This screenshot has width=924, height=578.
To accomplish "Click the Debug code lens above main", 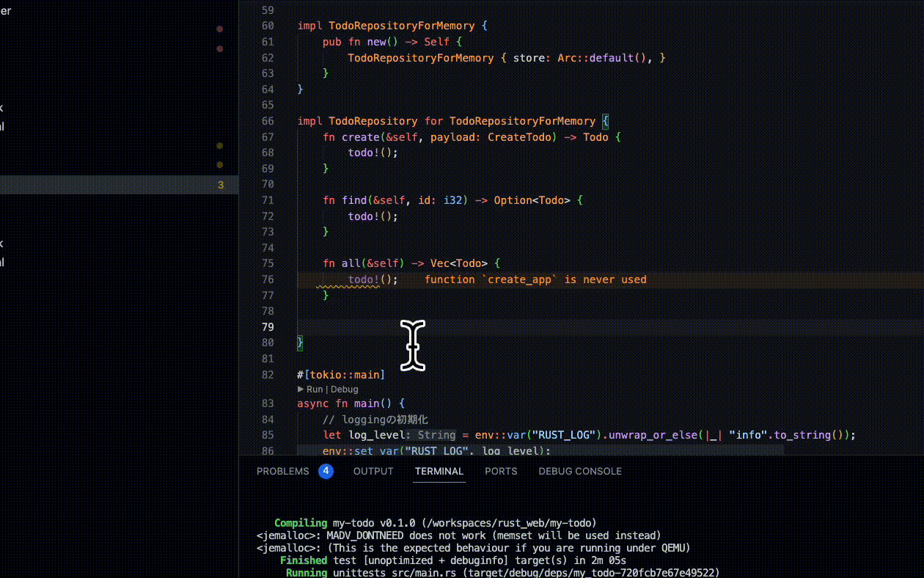I will 344,389.
